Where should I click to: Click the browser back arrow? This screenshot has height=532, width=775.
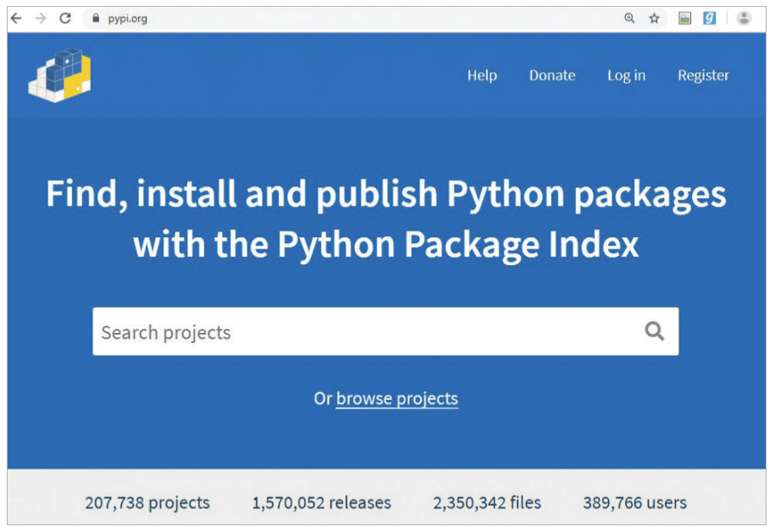pyautogui.click(x=16, y=18)
